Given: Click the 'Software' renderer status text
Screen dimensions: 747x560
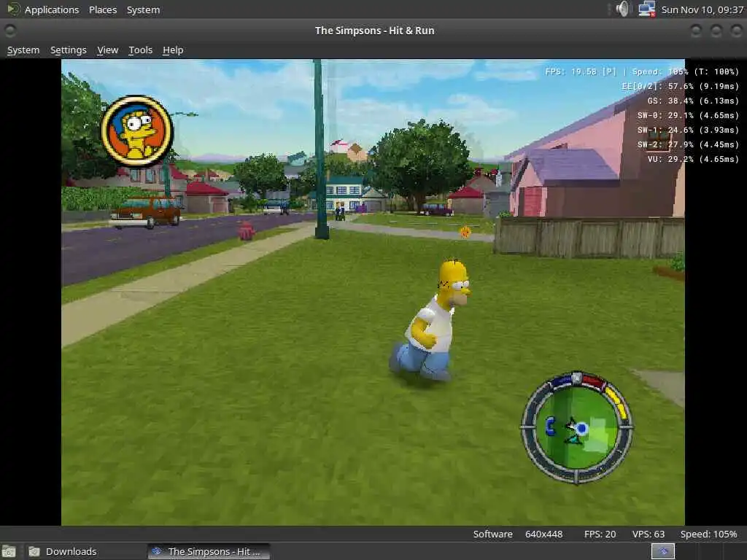Looking at the screenshot, I should coord(492,534).
